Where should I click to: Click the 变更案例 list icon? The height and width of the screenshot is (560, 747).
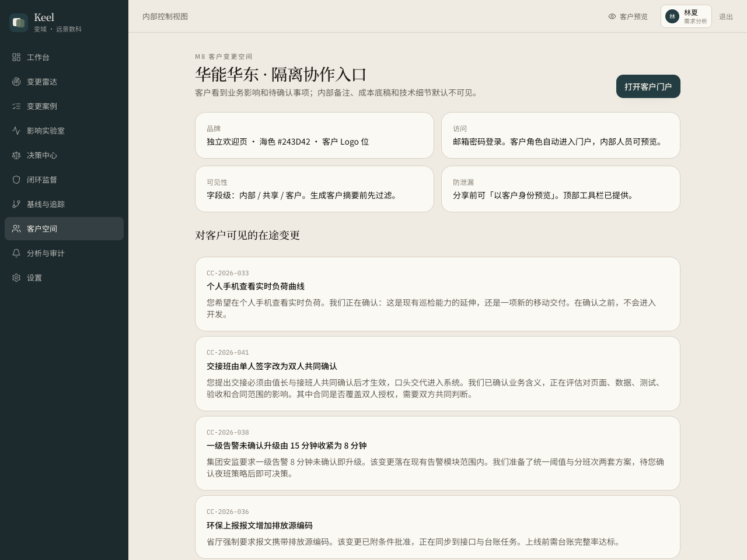(x=16, y=106)
